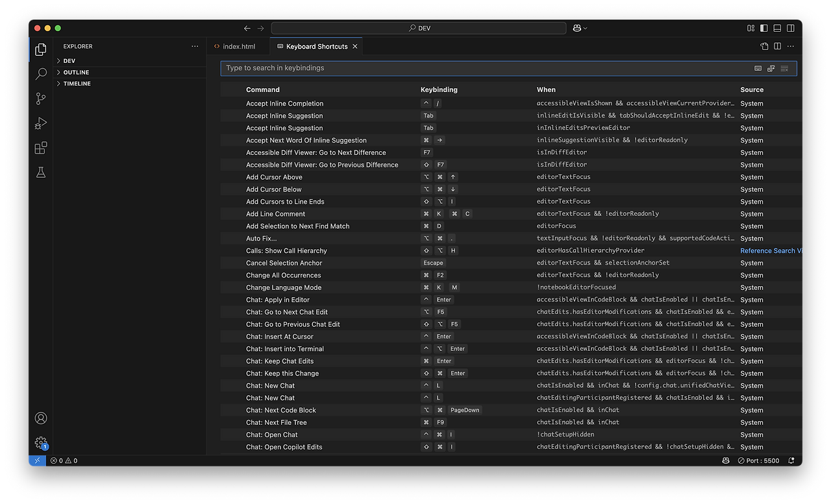Open the Run and Debug view
This screenshot has height=504, width=831.
[41, 123]
